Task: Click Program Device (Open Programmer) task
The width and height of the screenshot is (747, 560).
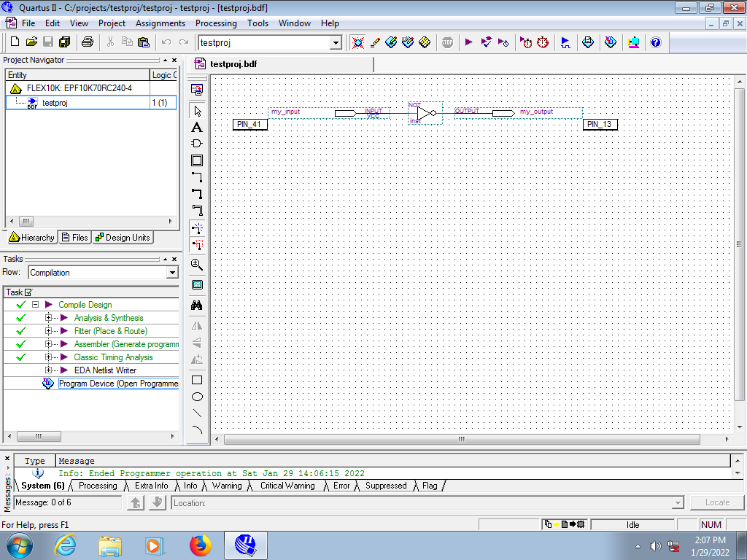Action: pos(118,384)
